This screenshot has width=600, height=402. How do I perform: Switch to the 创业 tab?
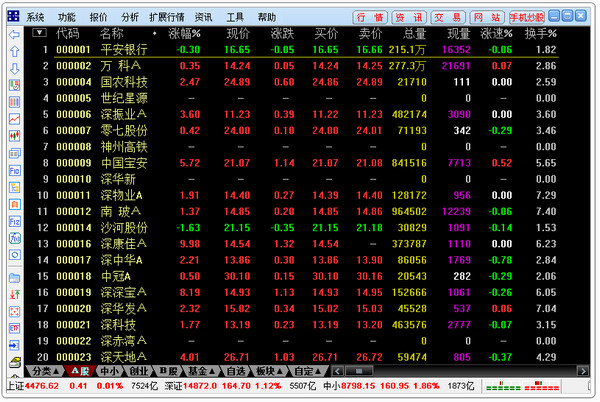(x=139, y=371)
